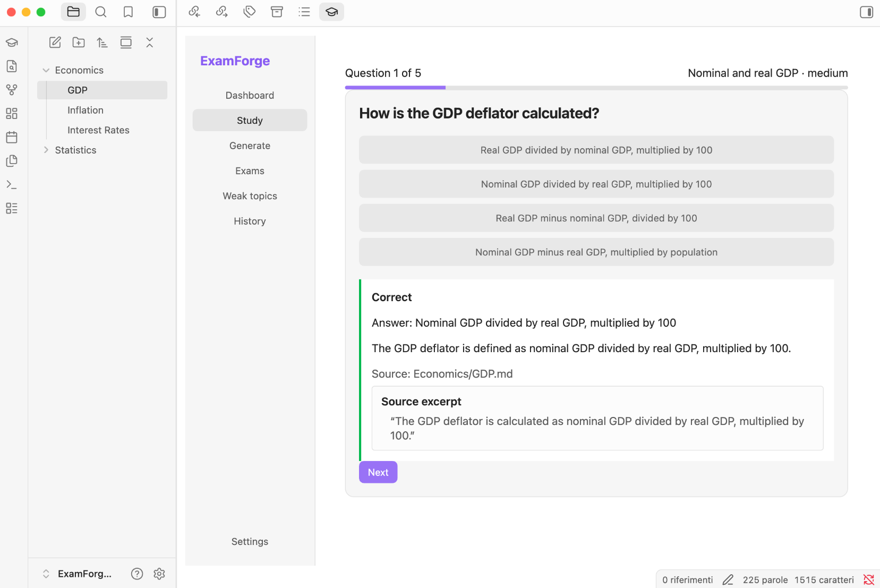Open the file explorer folder icon
The image size is (880, 588).
pyautogui.click(x=73, y=12)
